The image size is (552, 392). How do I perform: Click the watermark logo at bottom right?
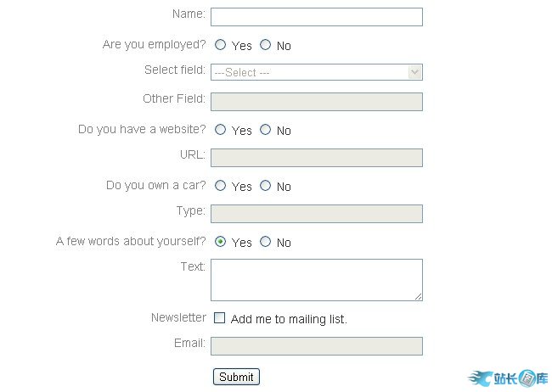pos(508,378)
